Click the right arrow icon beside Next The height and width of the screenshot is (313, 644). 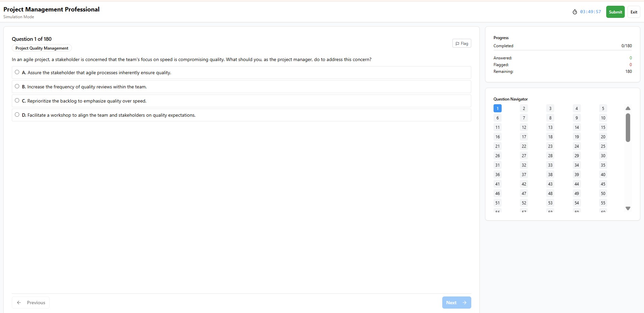pyautogui.click(x=465, y=303)
